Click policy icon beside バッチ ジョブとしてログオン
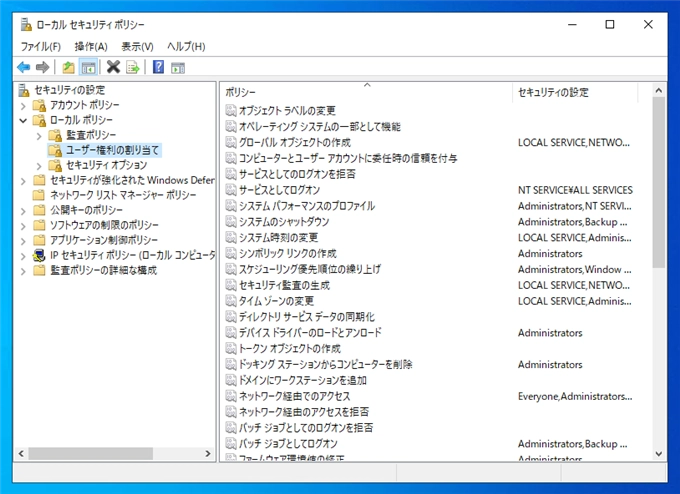The width and height of the screenshot is (680, 494). pyautogui.click(x=231, y=443)
